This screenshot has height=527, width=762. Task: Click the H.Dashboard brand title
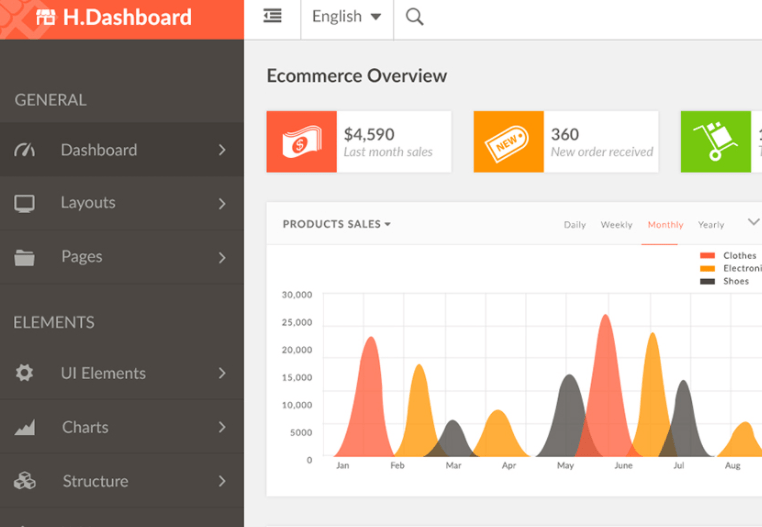pos(127,18)
